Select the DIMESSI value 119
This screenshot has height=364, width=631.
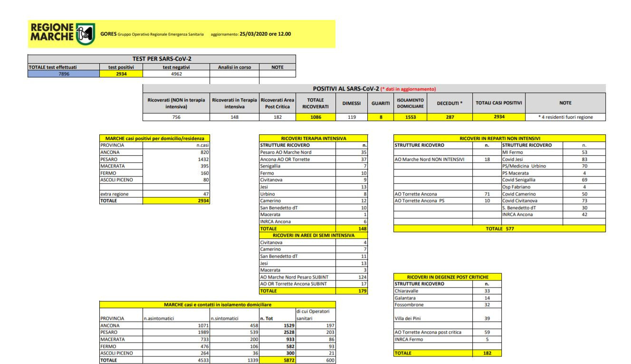click(x=352, y=116)
